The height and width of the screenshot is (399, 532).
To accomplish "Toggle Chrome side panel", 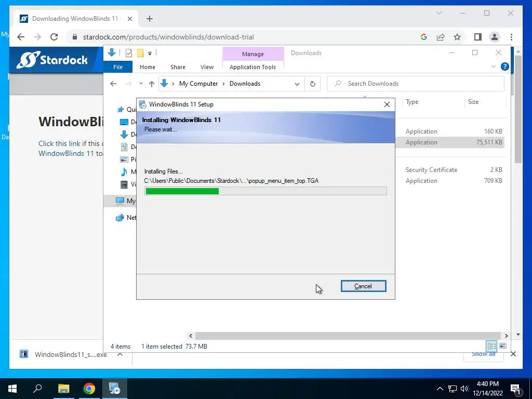I will 478,37.
